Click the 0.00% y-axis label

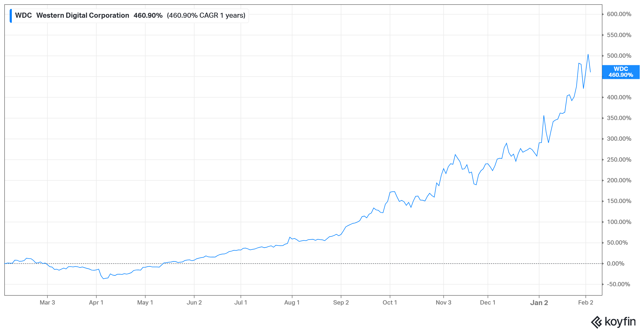point(616,264)
